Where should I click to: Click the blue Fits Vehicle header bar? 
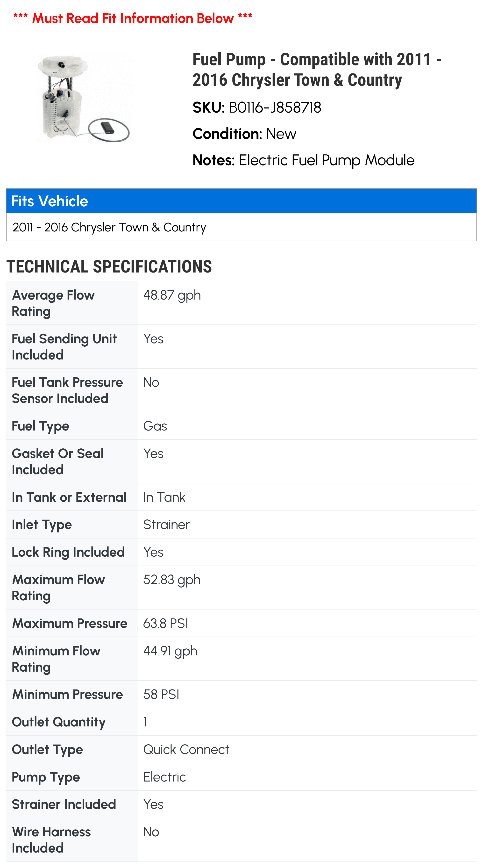(x=241, y=201)
